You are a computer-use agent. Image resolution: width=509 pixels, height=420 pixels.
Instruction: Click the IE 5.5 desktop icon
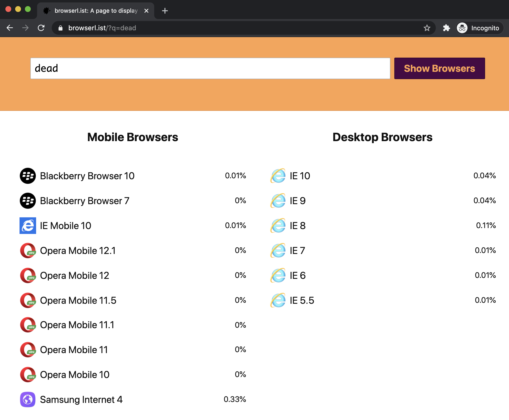[x=278, y=300]
